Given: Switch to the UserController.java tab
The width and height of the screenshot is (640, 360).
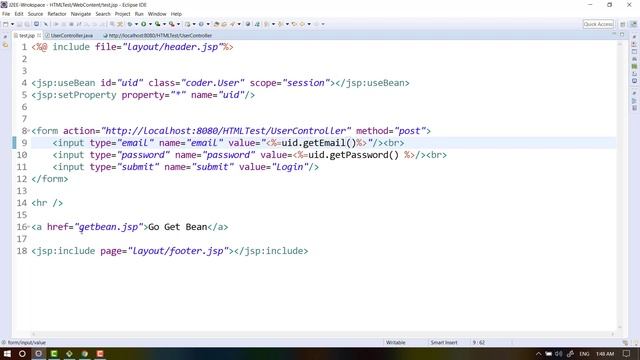Looking at the screenshot, I should [69, 36].
